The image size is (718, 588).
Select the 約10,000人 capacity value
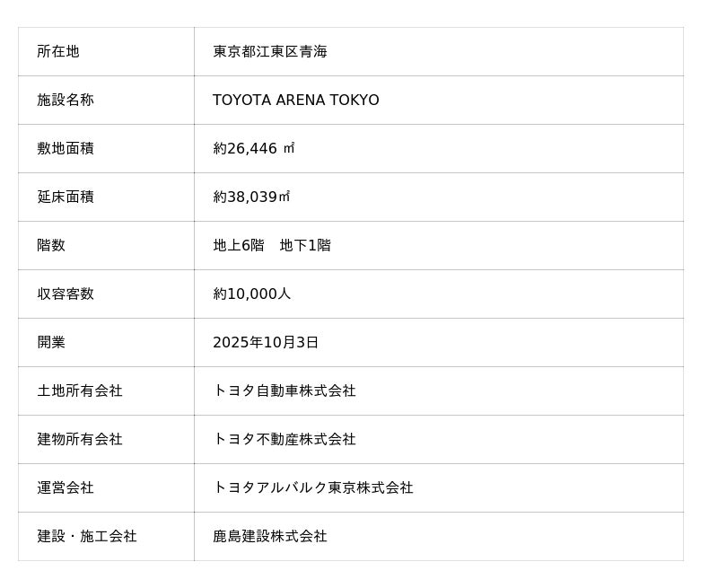pyautogui.click(x=252, y=294)
